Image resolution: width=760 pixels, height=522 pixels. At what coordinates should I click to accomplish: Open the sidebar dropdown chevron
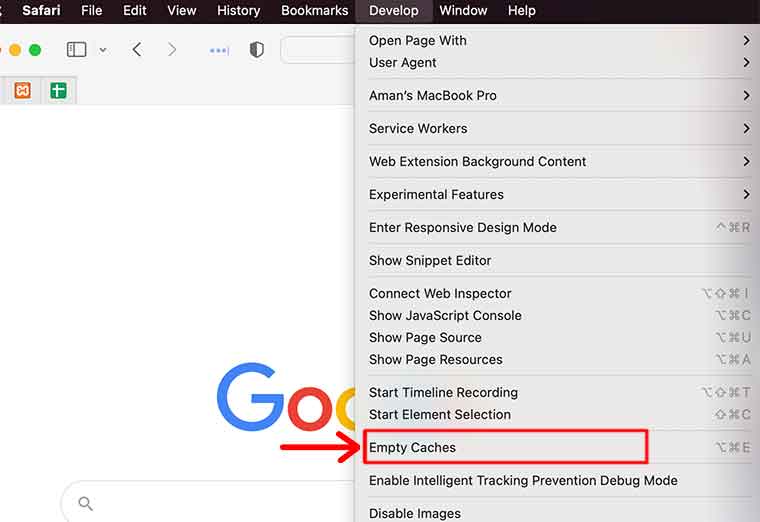(103, 50)
